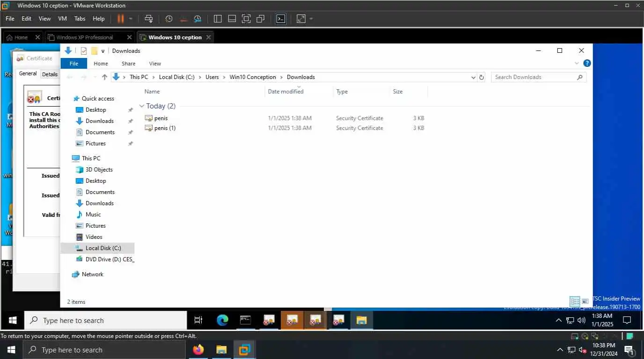Select Videos in navigation pane

coord(94,237)
